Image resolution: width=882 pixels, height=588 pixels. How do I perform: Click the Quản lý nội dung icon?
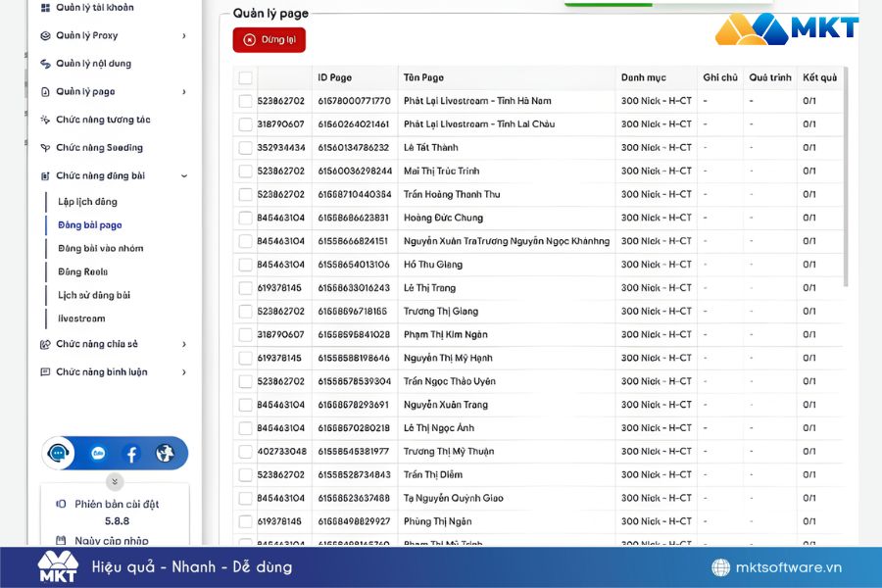45,64
